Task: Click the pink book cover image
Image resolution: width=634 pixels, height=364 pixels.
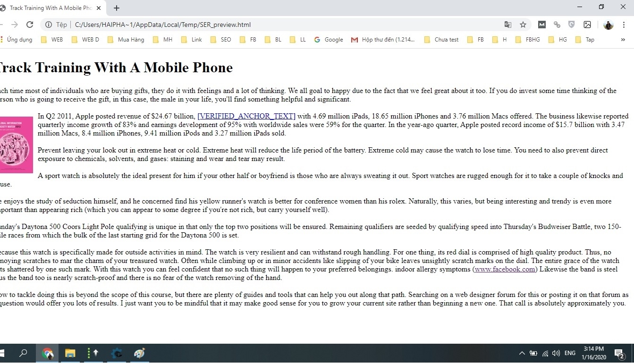Action: (x=16, y=145)
